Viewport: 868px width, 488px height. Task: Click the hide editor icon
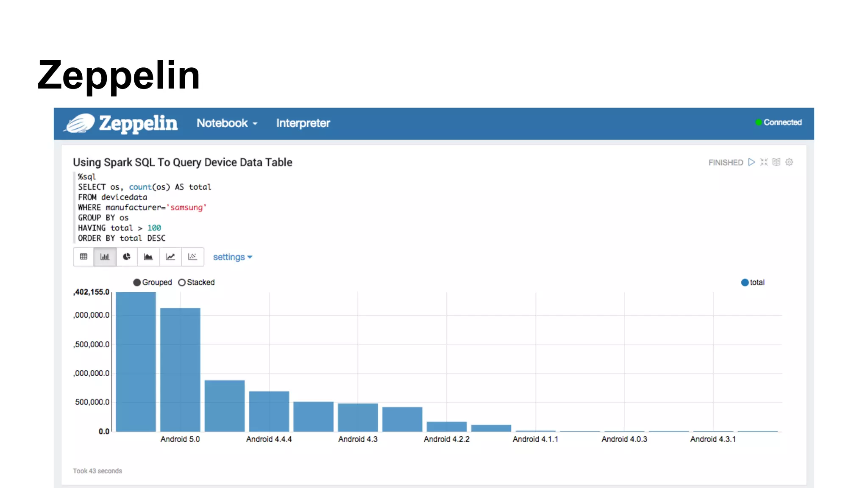pyautogui.click(x=764, y=162)
